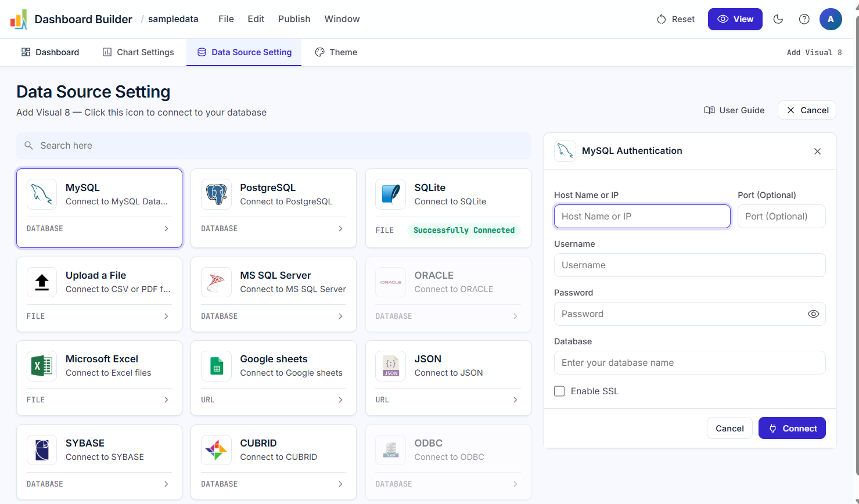Switch to the Chart Settings tab
The height and width of the screenshot is (504, 859).
138,52
